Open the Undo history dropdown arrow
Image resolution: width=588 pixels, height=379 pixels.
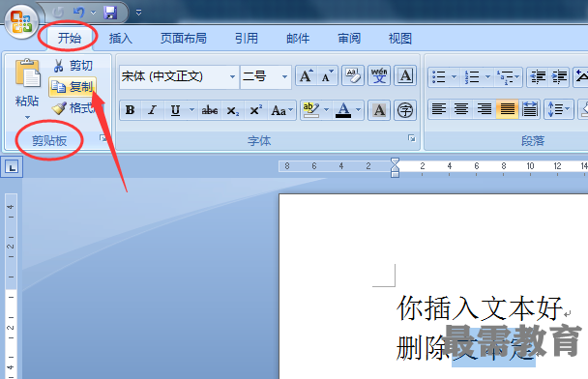(94, 13)
